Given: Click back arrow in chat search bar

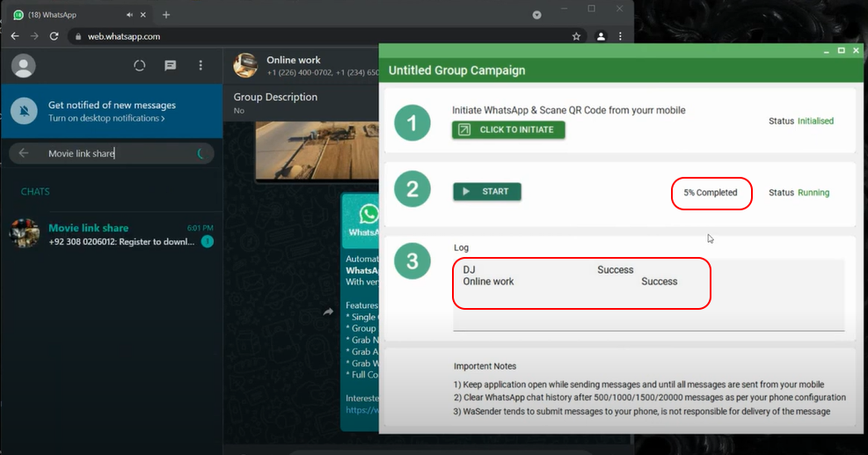Looking at the screenshot, I should [24, 153].
